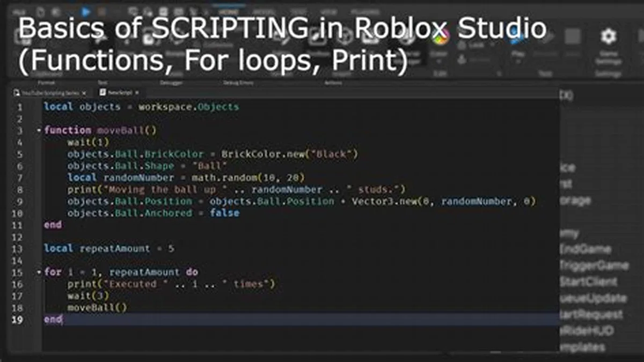644x362 pixels.
Task: Click 'local repeatAmount = 5' line
Action: click(109, 249)
